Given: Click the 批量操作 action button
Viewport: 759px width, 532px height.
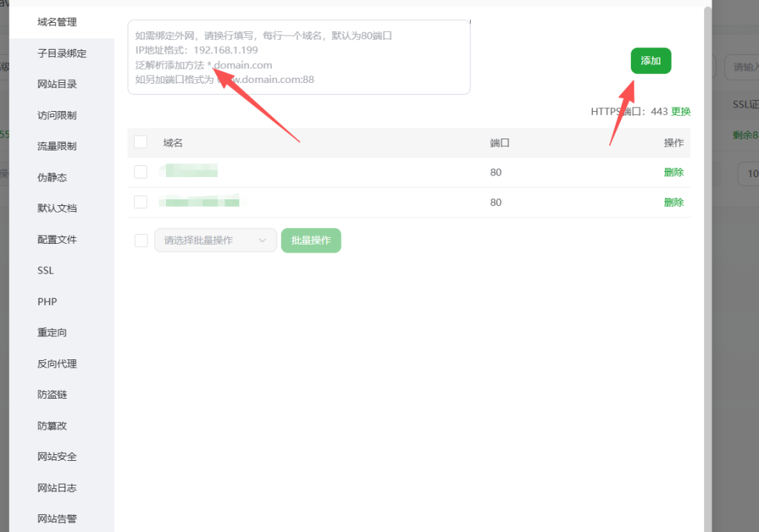Looking at the screenshot, I should pyautogui.click(x=311, y=240).
